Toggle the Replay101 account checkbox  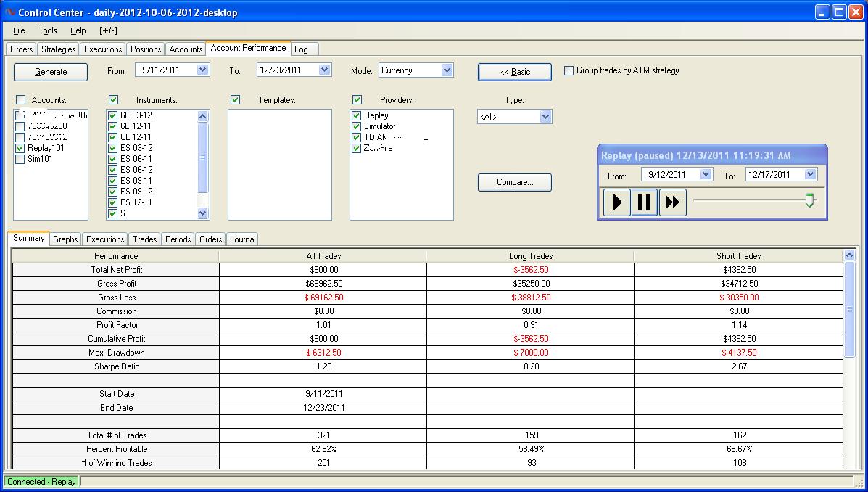click(20, 148)
